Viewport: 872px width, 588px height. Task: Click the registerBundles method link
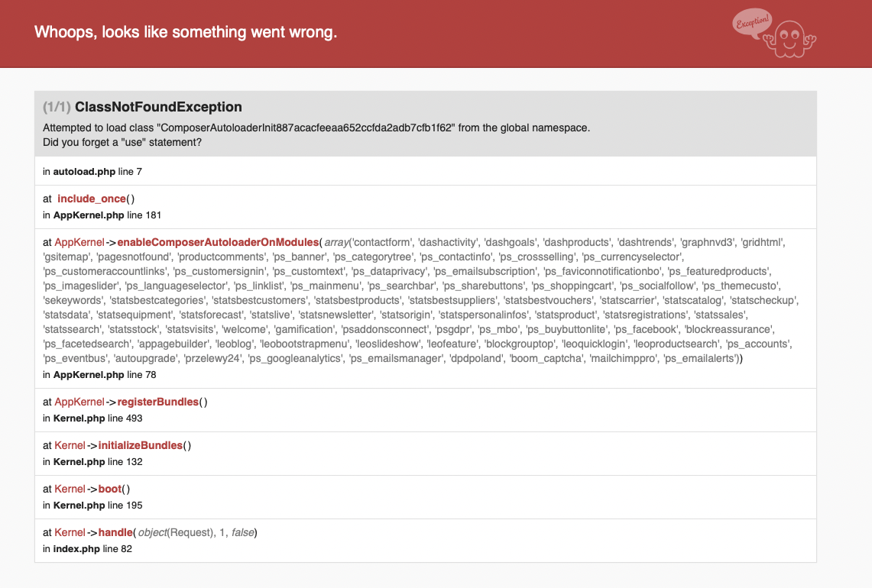point(158,402)
